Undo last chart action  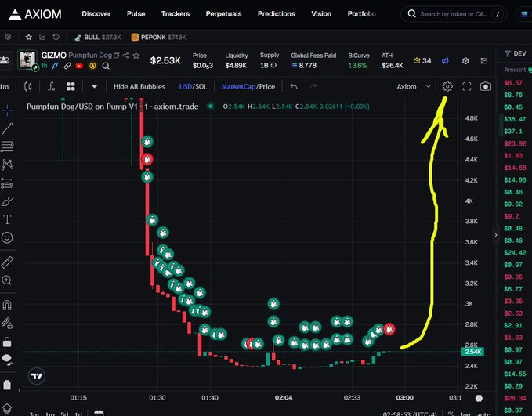tap(294, 86)
